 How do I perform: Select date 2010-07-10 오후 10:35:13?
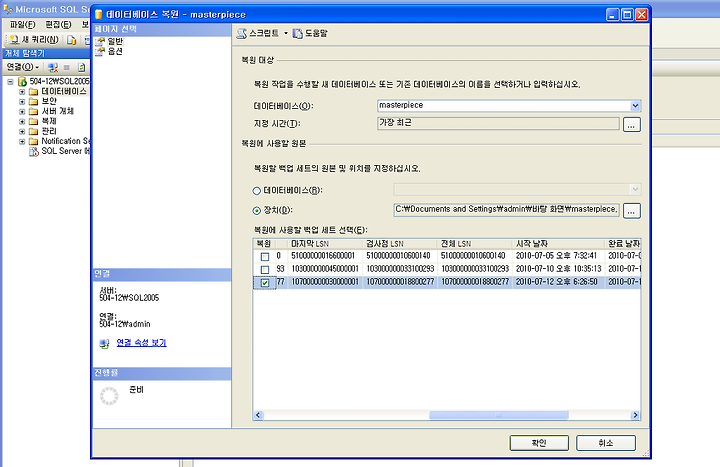coord(558,269)
